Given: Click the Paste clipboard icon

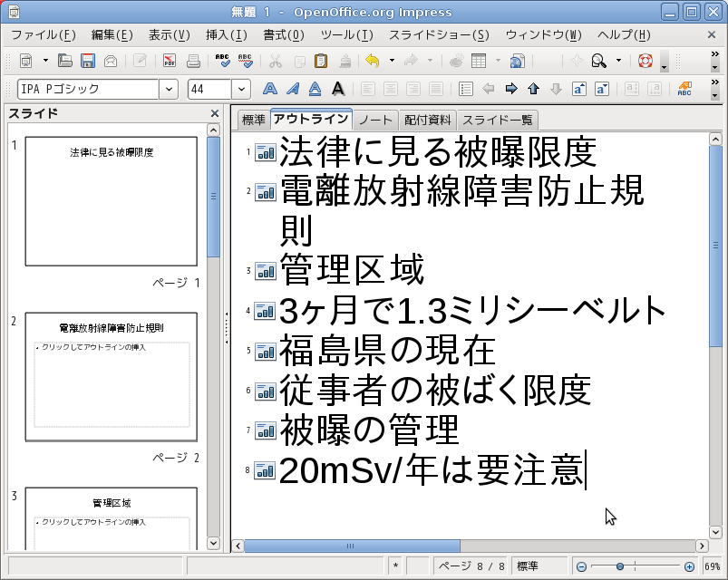Looking at the screenshot, I should pyautogui.click(x=321, y=62).
